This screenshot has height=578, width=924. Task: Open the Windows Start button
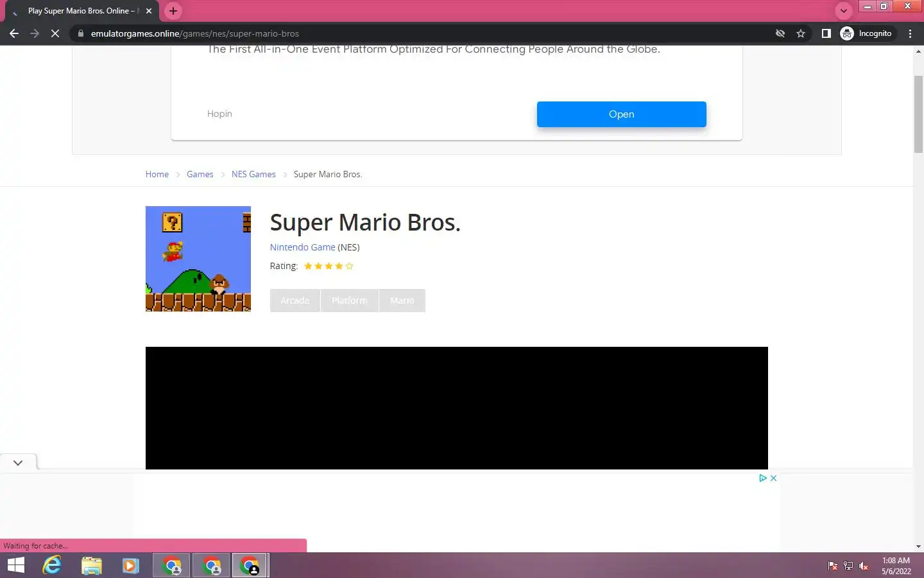[15, 565]
